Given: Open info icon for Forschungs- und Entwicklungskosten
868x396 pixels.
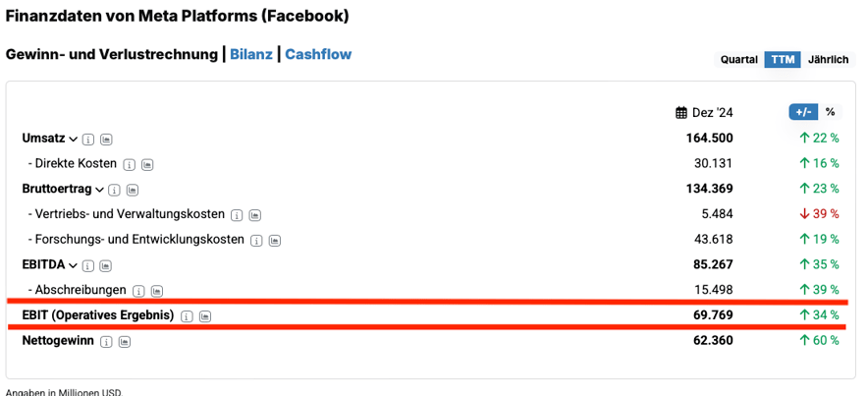Looking at the screenshot, I should pos(256,241).
